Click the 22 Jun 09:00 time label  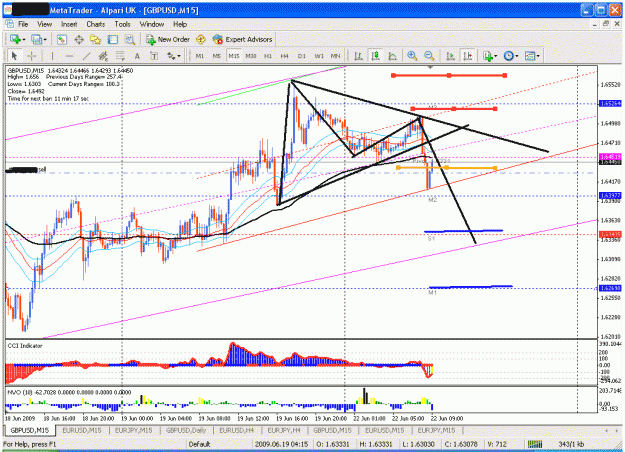tap(447, 419)
